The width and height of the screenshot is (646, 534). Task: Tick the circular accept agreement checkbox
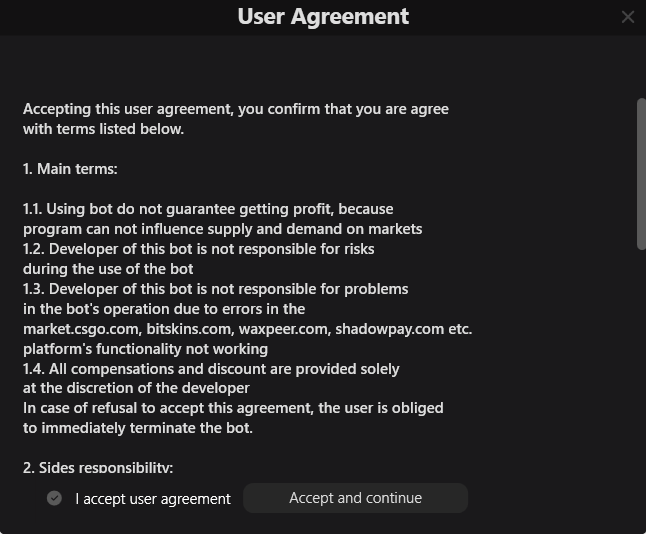tap(55, 498)
